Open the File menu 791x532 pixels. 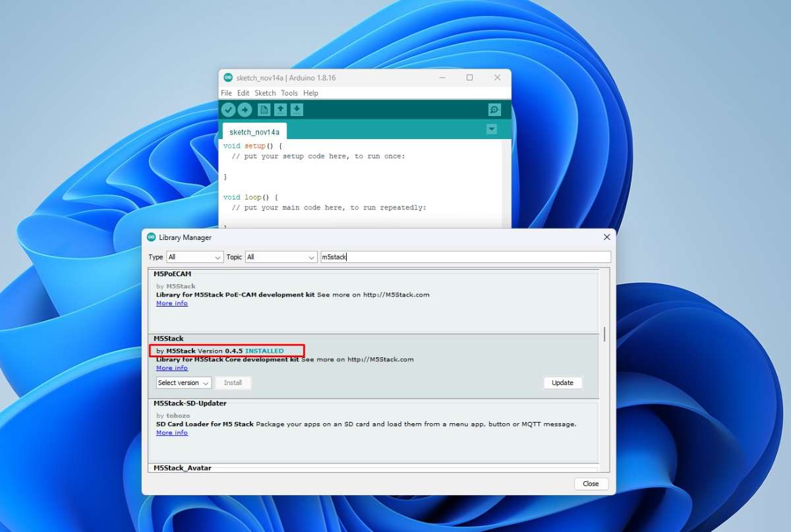(x=226, y=93)
